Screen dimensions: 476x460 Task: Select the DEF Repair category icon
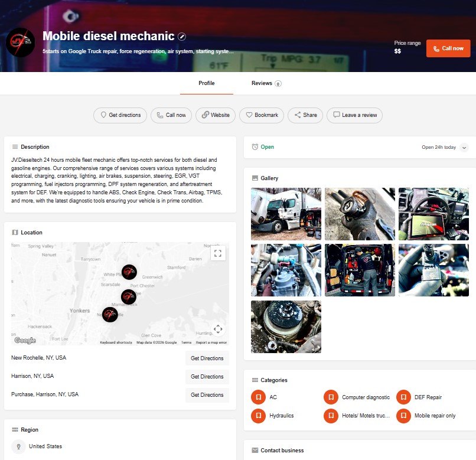[403, 397]
